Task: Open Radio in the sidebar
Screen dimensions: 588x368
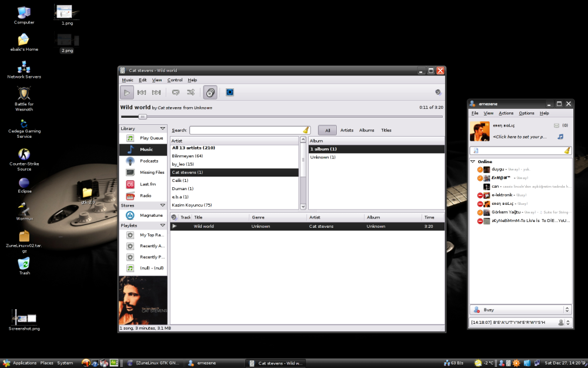Action: (x=143, y=195)
